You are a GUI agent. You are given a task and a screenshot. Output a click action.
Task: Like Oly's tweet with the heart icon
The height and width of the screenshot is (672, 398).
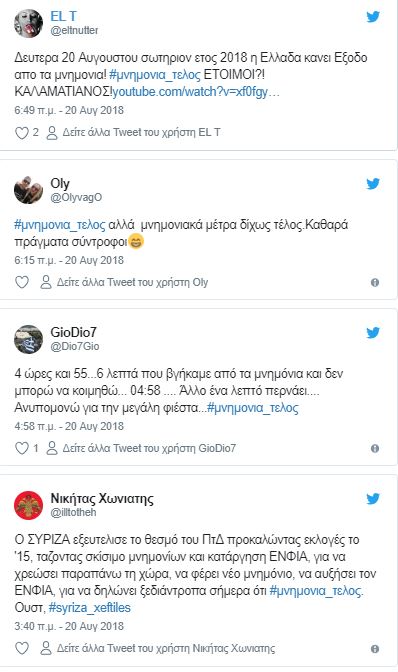tap(22, 282)
